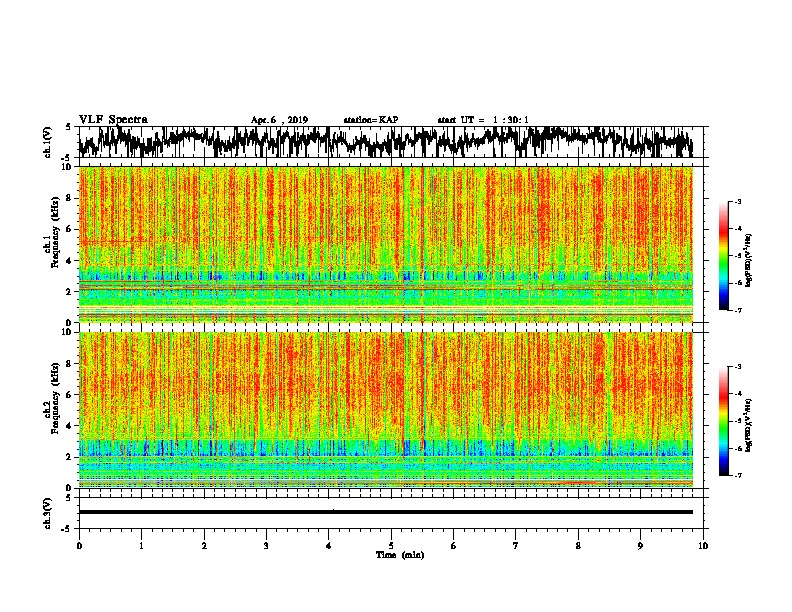The image size is (792, 612).
Task: Click the ch.1 voltage waveform trace panel
Action: click(391, 142)
